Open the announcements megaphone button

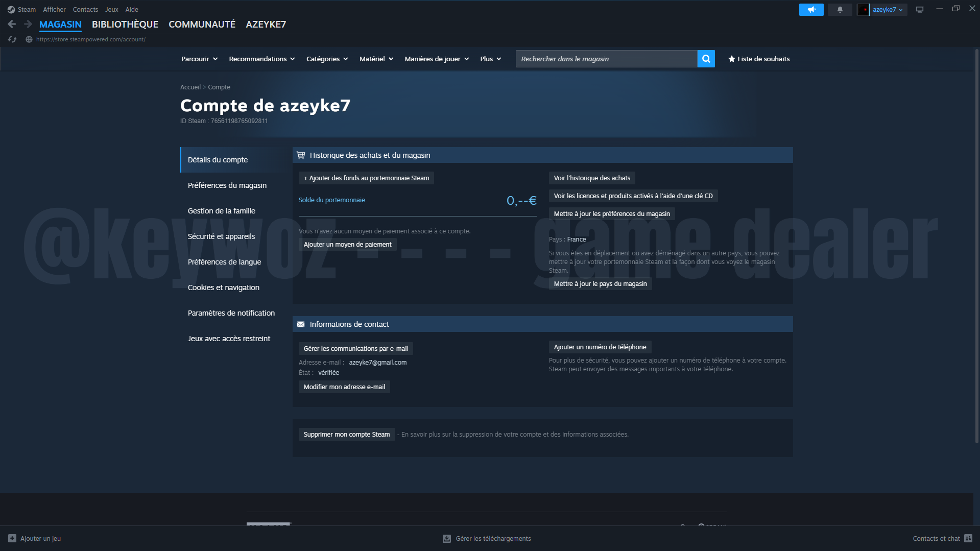click(x=811, y=10)
